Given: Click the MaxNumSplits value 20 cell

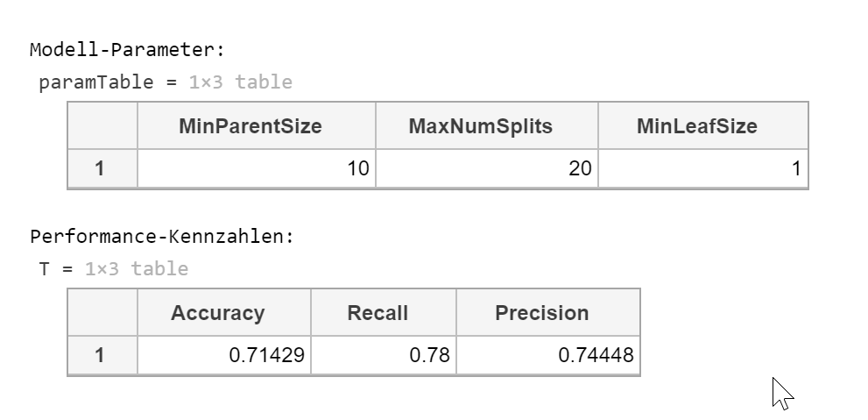Looking at the screenshot, I should (487, 168).
